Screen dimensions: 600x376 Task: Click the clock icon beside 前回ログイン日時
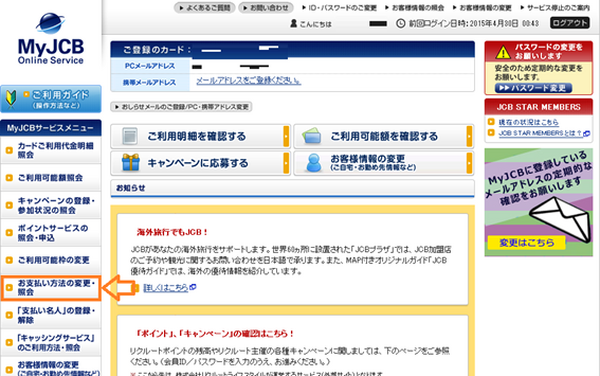400,24
